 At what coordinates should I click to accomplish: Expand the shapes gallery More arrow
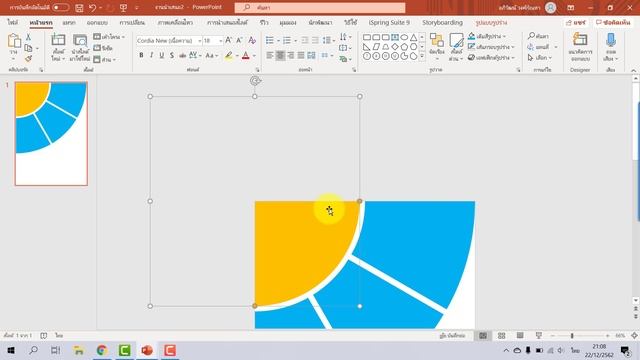tap(422, 56)
